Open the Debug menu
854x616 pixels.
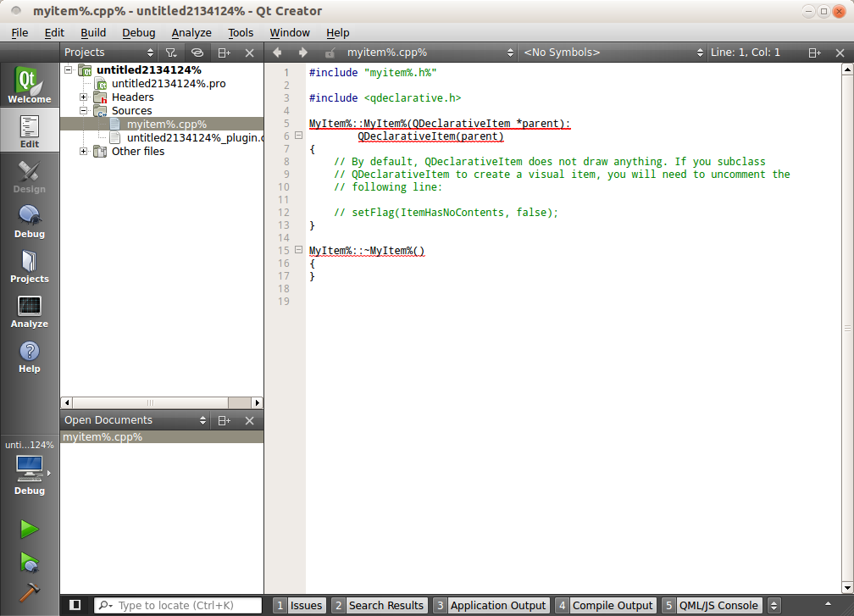[138, 33]
